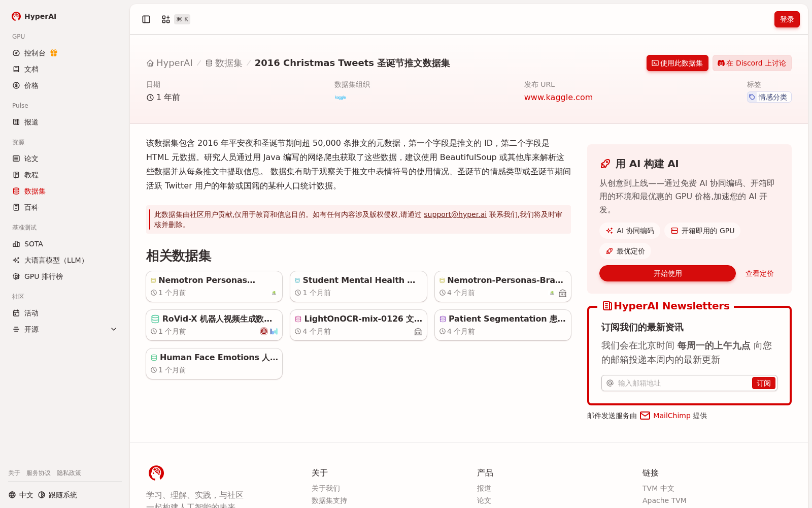Click support@hyper.ai email link

pyautogui.click(x=455, y=214)
